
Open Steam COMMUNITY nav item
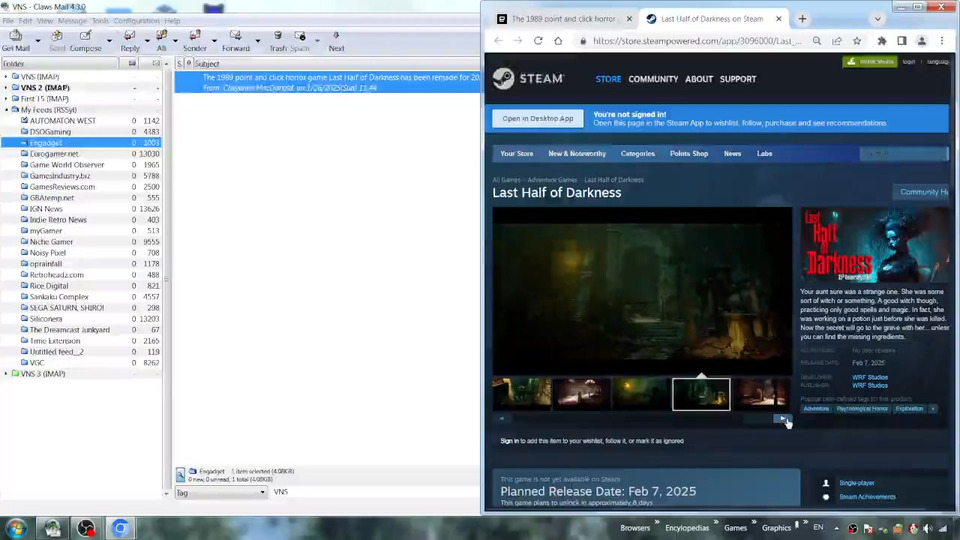pos(653,79)
